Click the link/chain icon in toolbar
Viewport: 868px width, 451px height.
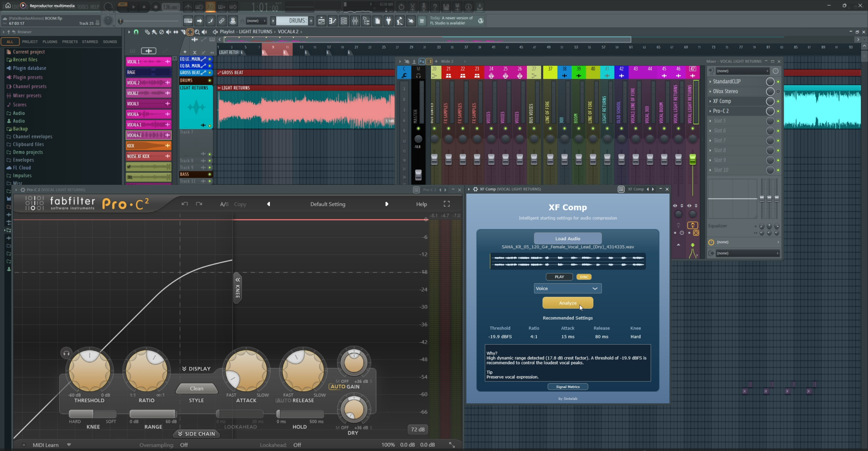point(222,21)
